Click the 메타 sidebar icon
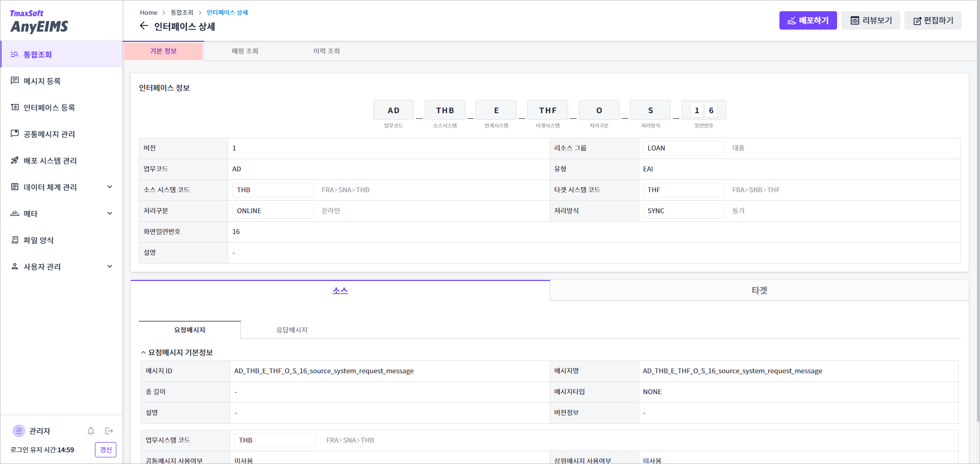The image size is (980, 464). tap(15, 214)
